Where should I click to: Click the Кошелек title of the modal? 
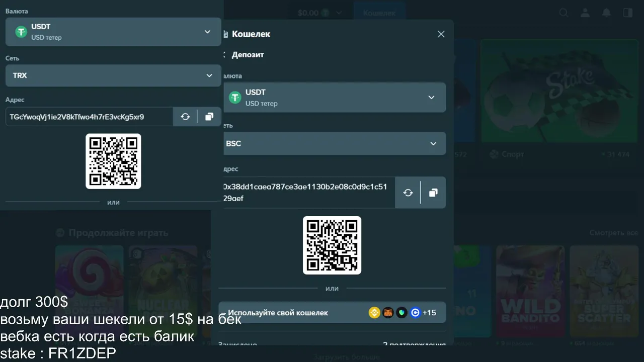pos(251,34)
